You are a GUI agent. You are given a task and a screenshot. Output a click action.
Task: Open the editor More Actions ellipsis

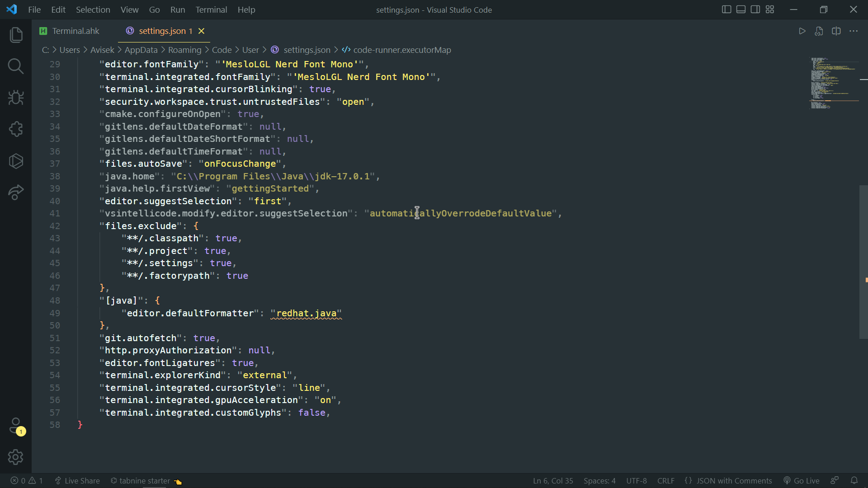point(854,31)
